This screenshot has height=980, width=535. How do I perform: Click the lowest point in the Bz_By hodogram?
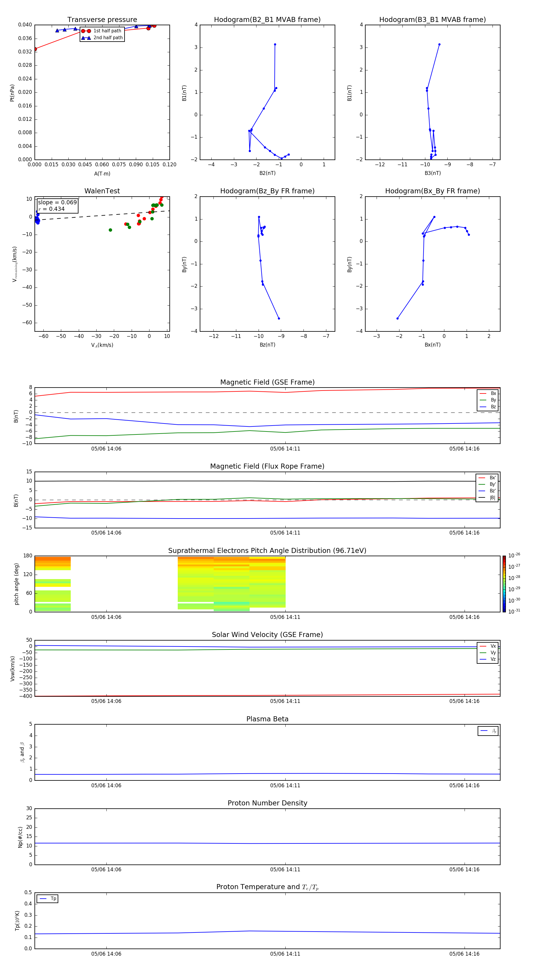click(279, 318)
